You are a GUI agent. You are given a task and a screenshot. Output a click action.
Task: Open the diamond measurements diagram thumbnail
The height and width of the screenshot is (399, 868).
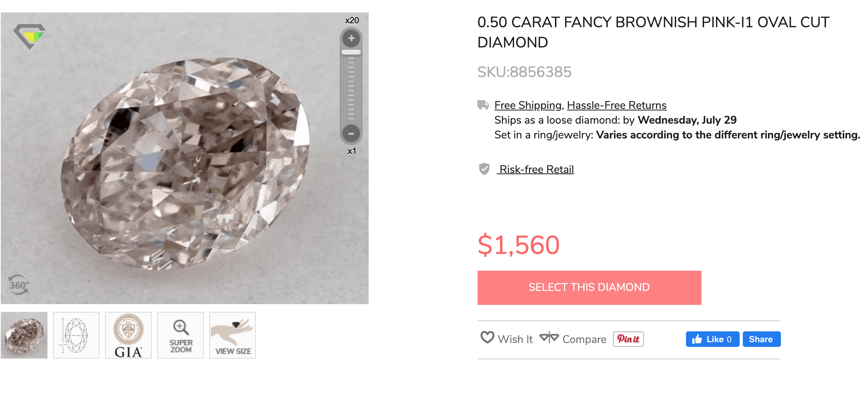(76, 335)
